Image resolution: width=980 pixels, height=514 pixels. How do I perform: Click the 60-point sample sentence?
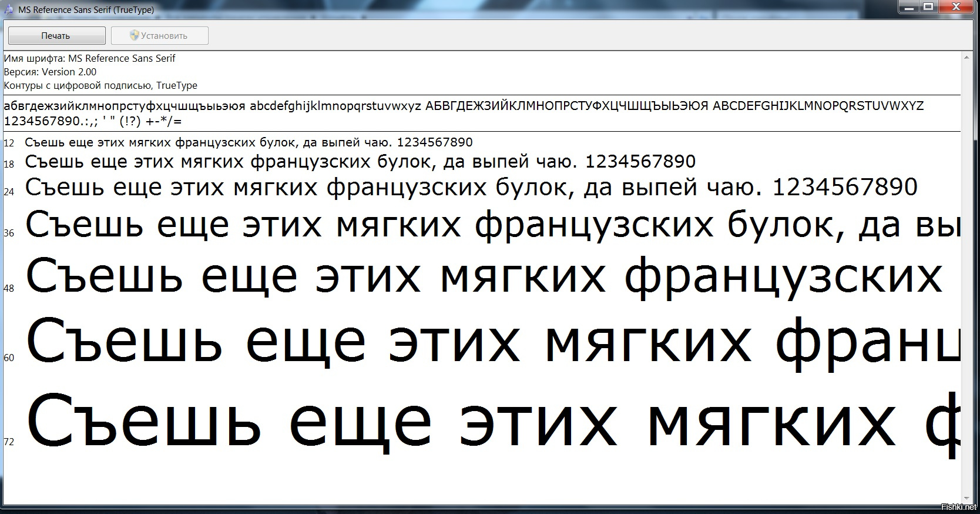[x=492, y=344]
